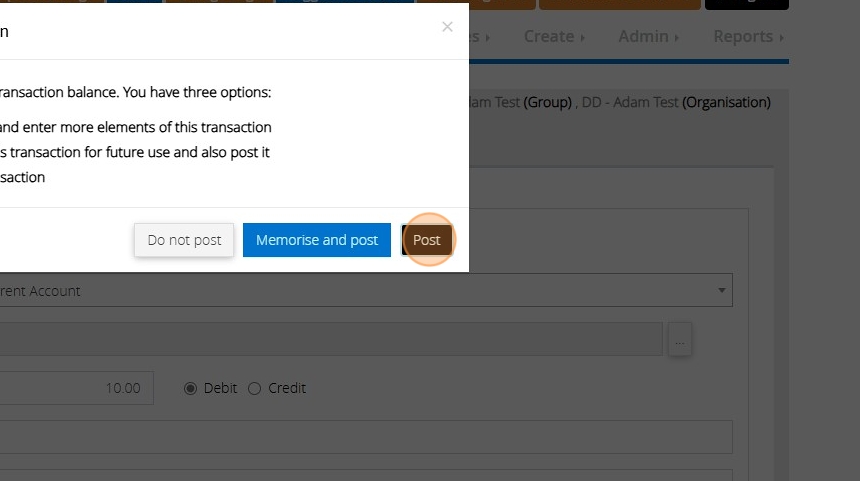Click the wide orange top bar button
This screenshot has height=481, width=860.
coord(619,4)
